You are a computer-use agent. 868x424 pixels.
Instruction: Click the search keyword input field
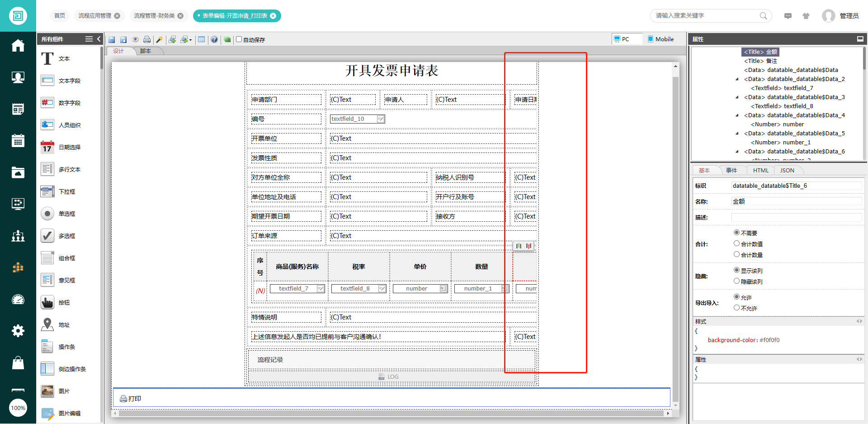pos(705,16)
